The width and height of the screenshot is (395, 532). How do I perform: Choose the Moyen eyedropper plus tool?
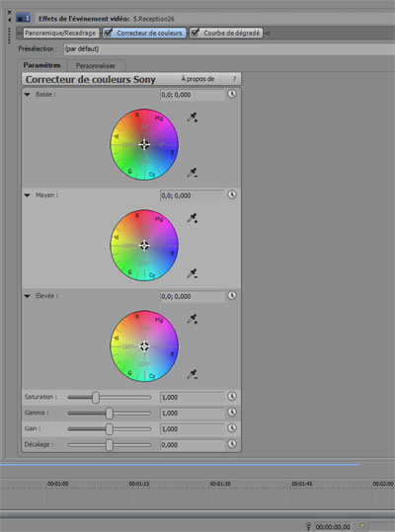(x=193, y=218)
